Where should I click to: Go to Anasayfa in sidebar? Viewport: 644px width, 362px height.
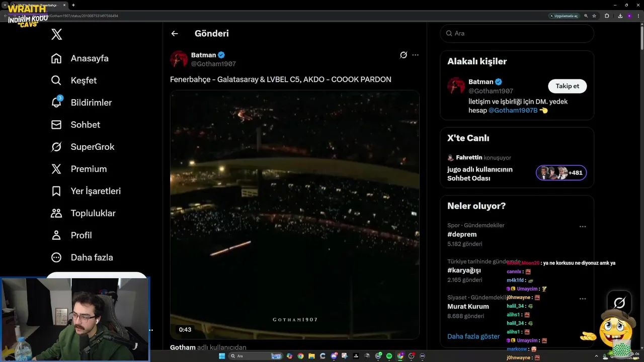tap(80, 58)
